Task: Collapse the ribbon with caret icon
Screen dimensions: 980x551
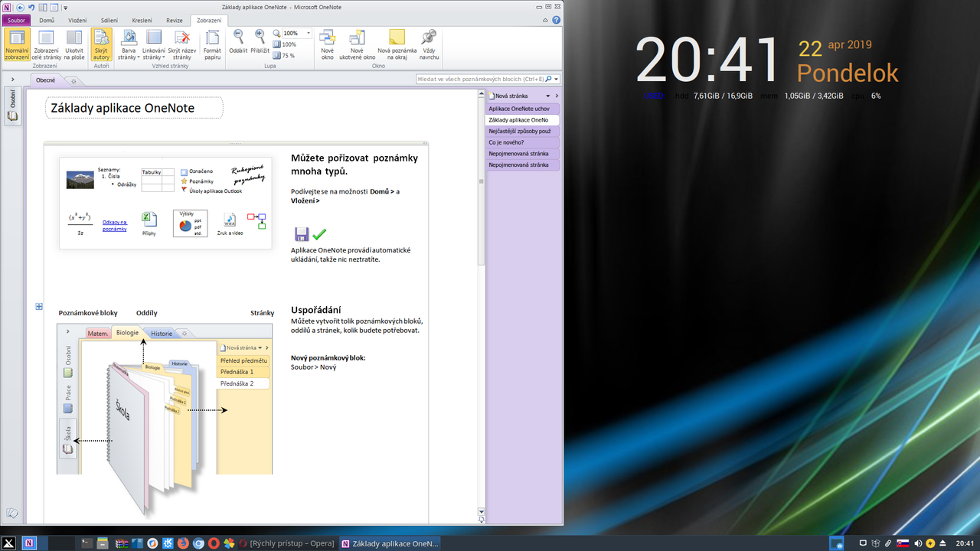Action: coord(546,21)
